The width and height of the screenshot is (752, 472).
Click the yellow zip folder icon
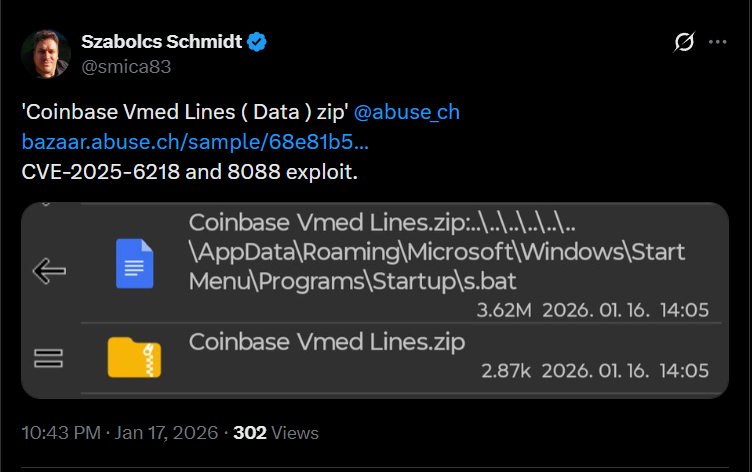point(134,357)
